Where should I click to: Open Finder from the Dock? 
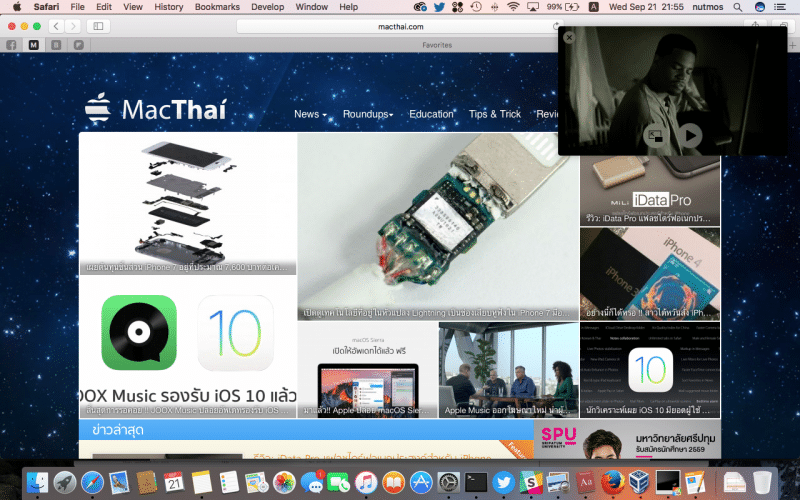[x=37, y=482]
